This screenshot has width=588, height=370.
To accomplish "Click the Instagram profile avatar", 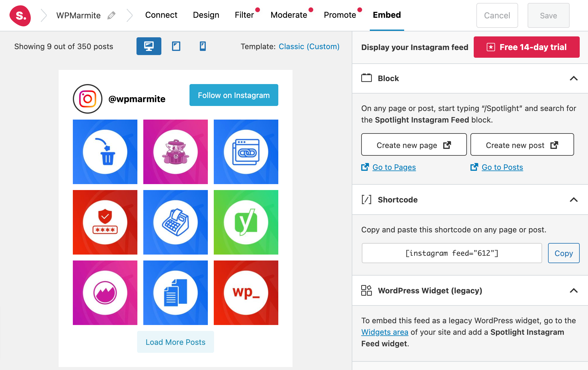I will coord(88,99).
